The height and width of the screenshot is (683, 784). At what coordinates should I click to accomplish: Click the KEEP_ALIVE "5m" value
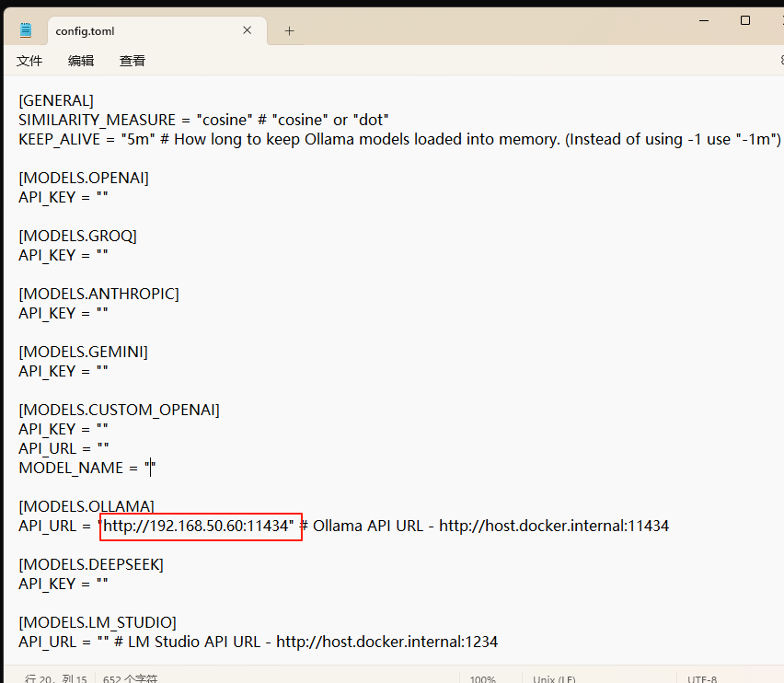click(x=136, y=139)
